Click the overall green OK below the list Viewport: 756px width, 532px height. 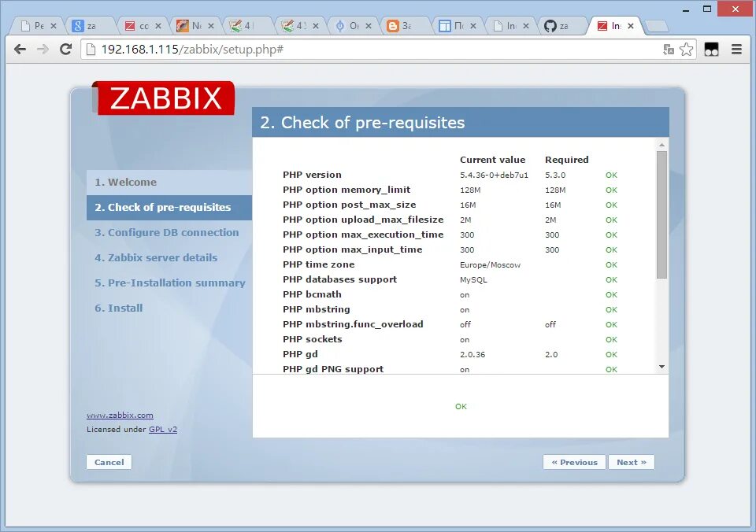(461, 407)
